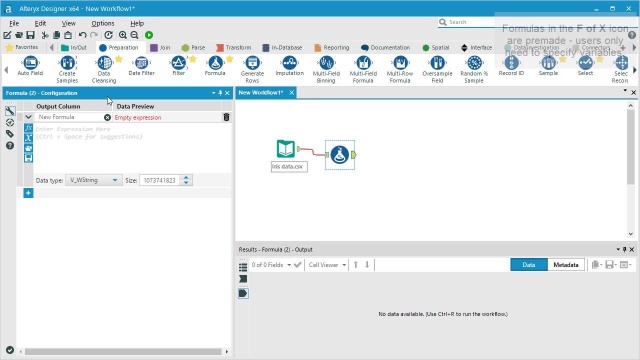
Task: Clear the New Formula column name
Action: tap(107, 117)
